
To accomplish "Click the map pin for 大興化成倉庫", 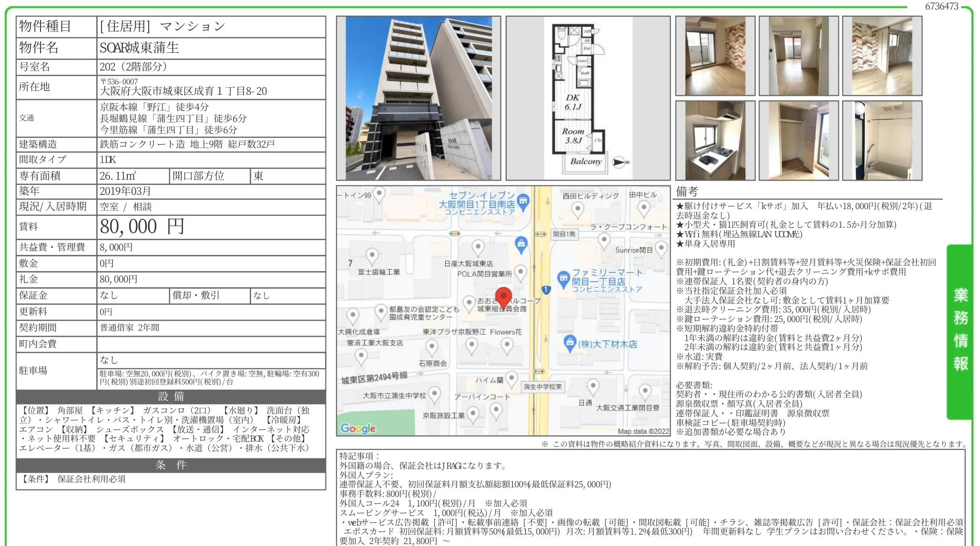I will [x=353, y=316].
